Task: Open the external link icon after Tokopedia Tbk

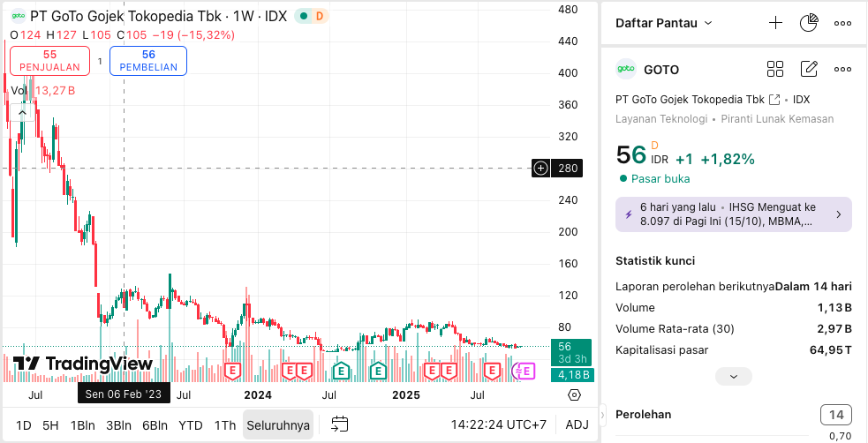Action: click(x=774, y=100)
